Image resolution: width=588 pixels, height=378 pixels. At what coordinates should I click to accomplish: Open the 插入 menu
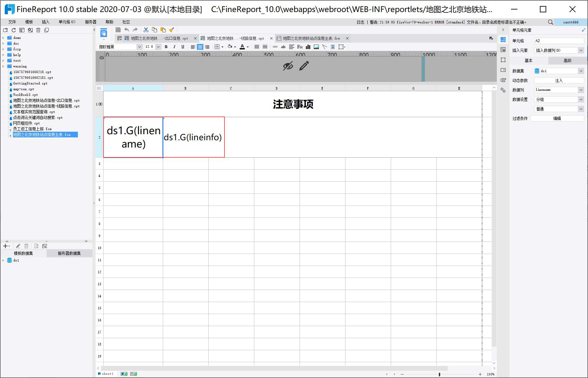pos(46,22)
